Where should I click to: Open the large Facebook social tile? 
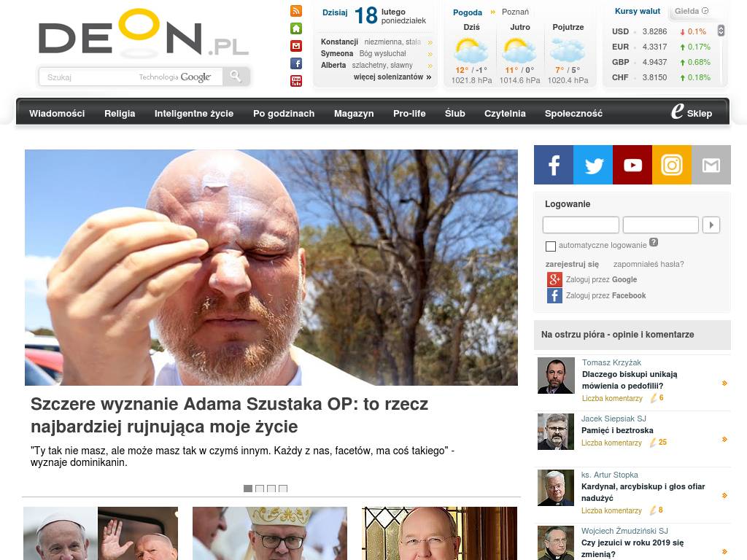554,165
